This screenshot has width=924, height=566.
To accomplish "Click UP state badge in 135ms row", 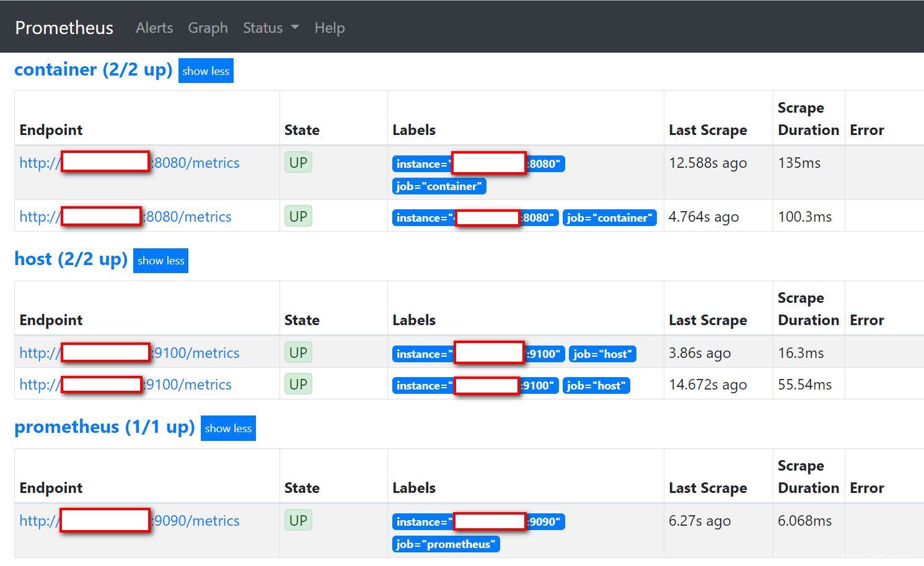I will click(298, 163).
